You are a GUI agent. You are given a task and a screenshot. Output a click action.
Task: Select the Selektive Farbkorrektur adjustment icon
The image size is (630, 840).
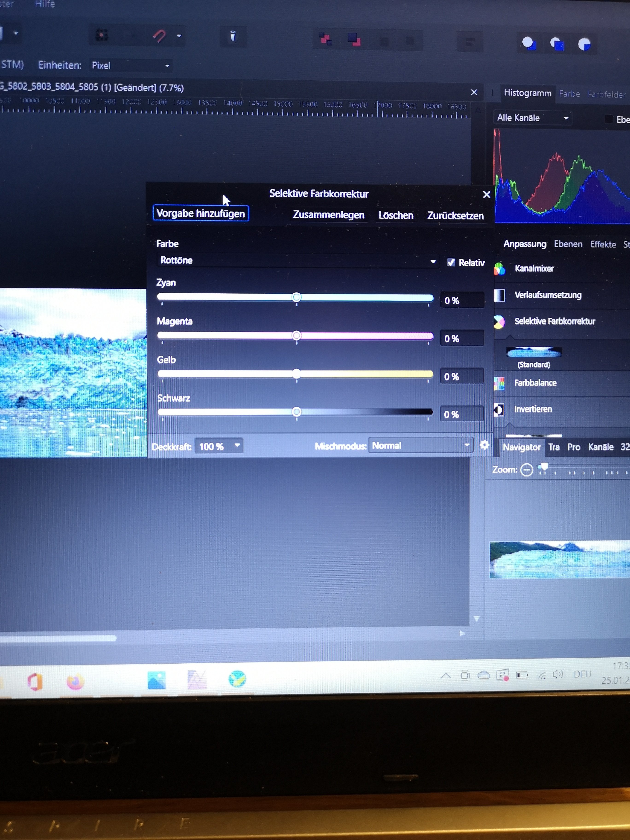499,322
